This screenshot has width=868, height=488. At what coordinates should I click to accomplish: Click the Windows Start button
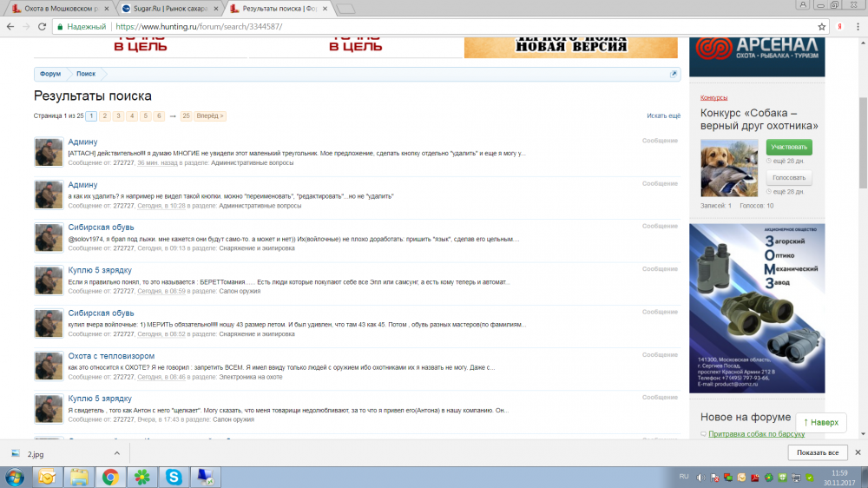point(15,477)
